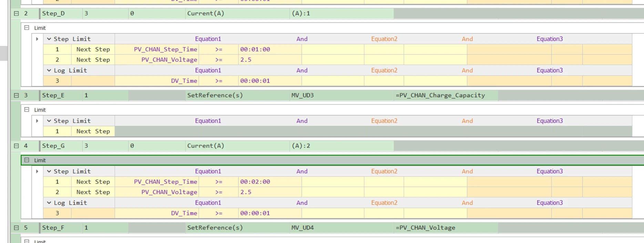Click PV_CHAN_Voltage in Step_G limit 2

tap(157, 192)
